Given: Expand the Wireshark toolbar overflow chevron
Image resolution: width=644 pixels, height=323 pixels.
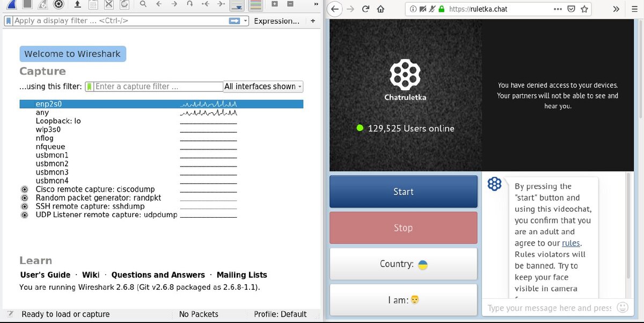Looking at the screenshot, I should point(317,5).
